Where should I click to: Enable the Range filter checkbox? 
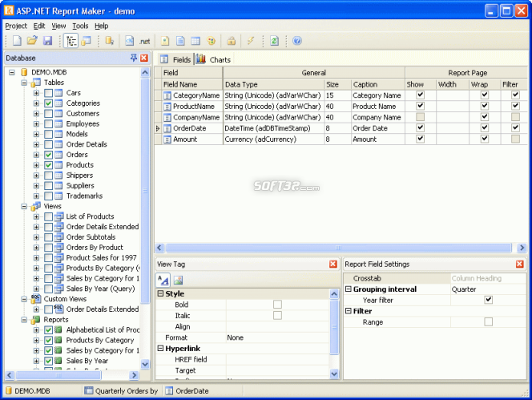[489, 321]
